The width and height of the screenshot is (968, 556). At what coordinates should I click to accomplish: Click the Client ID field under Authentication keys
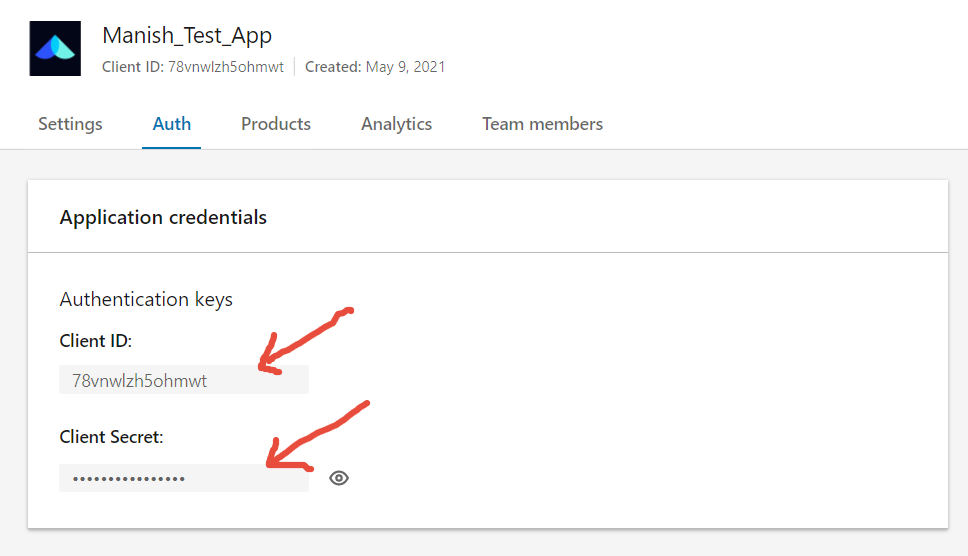(184, 380)
